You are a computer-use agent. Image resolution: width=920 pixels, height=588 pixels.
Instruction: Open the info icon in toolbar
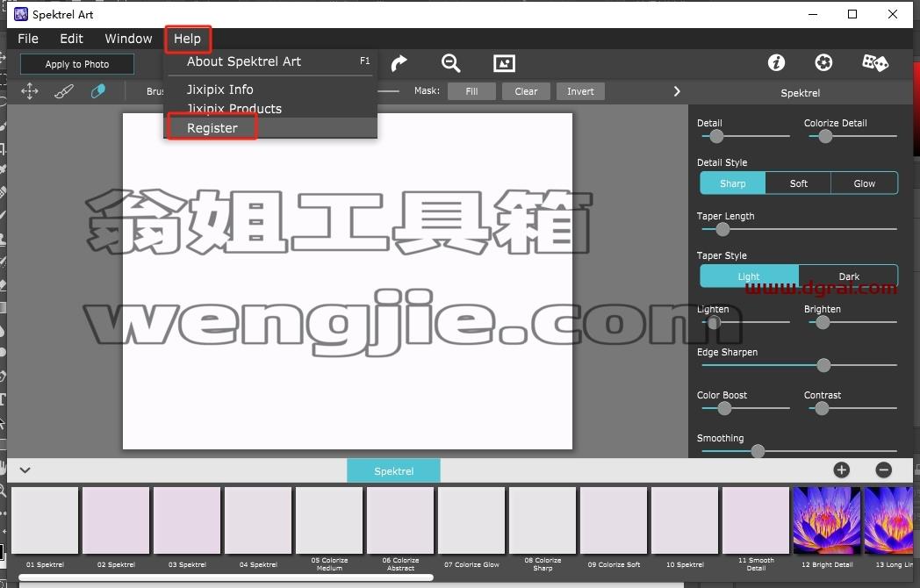click(x=776, y=63)
